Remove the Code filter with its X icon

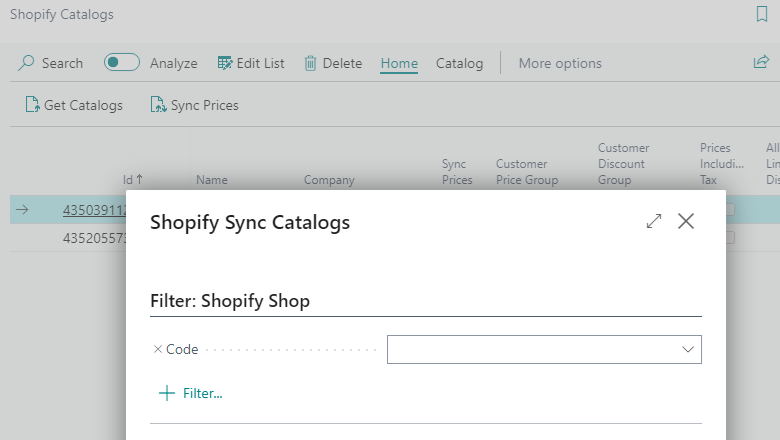[x=158, y=349]
